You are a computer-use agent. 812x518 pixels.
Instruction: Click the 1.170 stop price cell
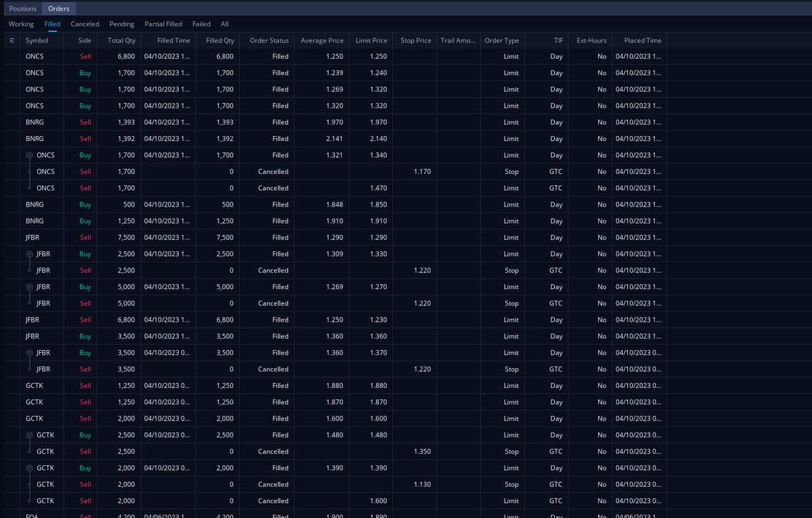pyautogui.click(x=422, y=171)
